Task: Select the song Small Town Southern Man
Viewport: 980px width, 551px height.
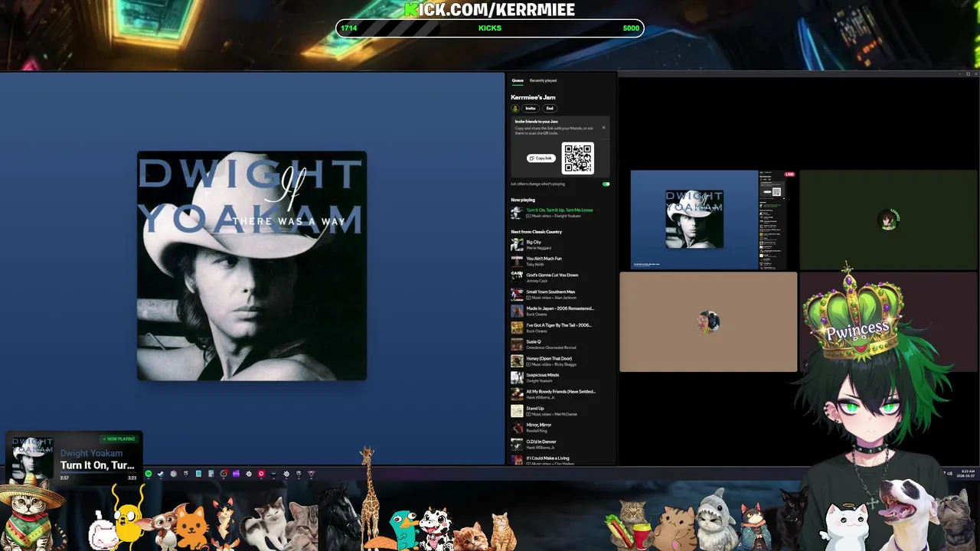Action: coord(550,292)
